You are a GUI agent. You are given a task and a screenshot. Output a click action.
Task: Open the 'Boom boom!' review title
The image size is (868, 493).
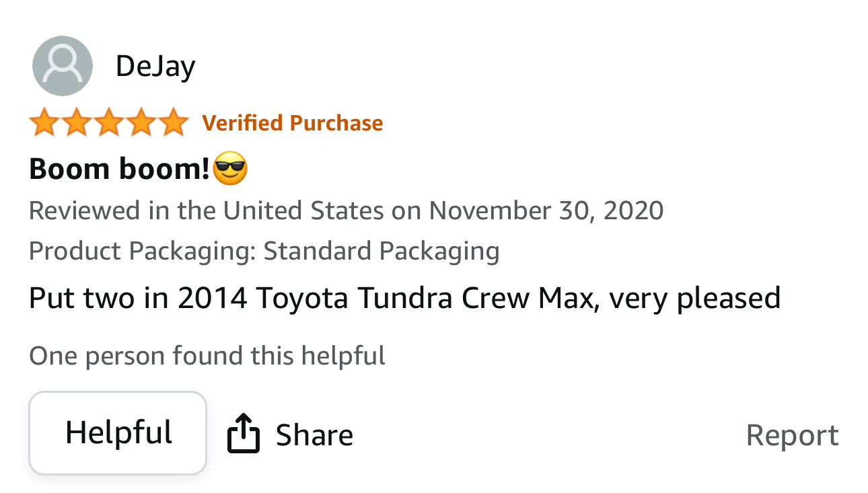(x=120, y=169)
